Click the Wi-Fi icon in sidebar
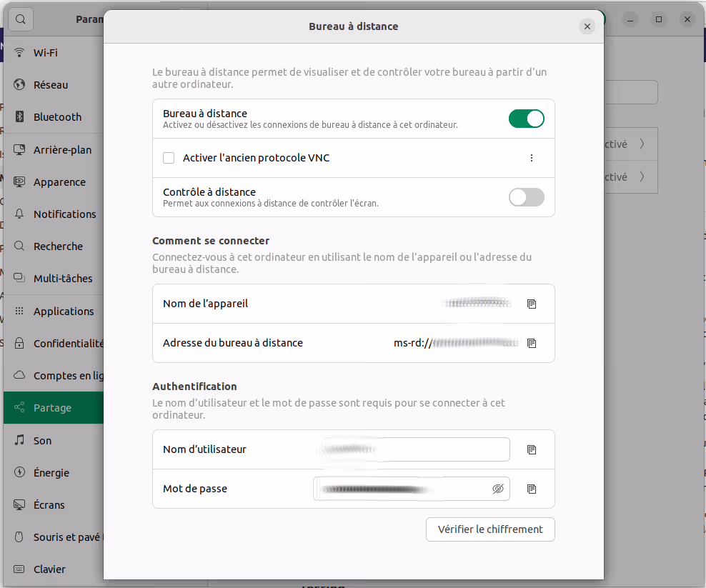This screenshot has height=588, width=706. [20, 53]
